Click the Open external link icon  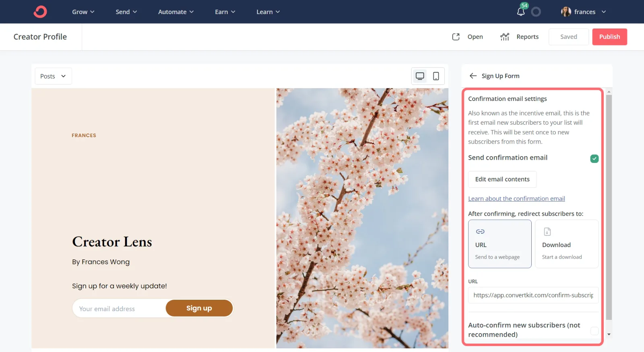456,37
